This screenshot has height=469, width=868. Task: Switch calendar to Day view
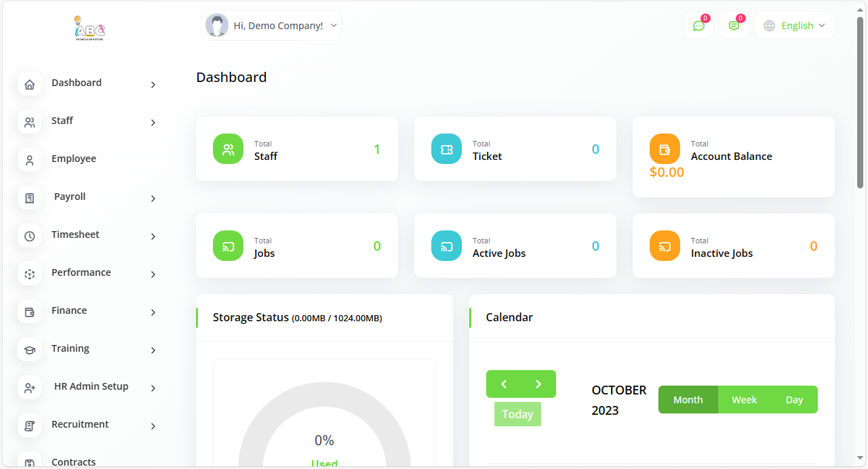coord(794,400)
